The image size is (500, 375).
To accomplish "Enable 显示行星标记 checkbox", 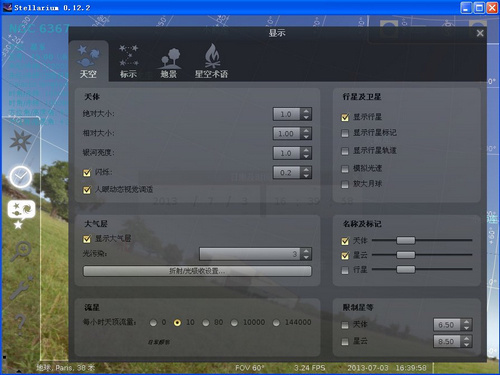I will (345, 133).
